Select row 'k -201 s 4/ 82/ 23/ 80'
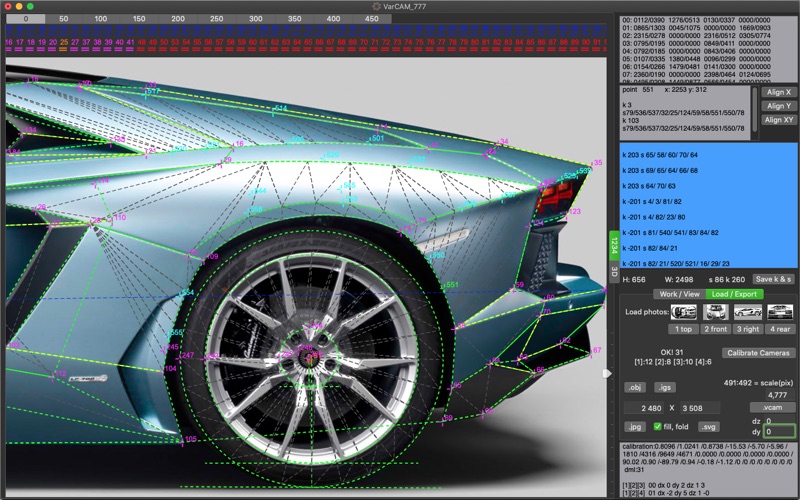The image size is (800, 500). pos(708,217)
